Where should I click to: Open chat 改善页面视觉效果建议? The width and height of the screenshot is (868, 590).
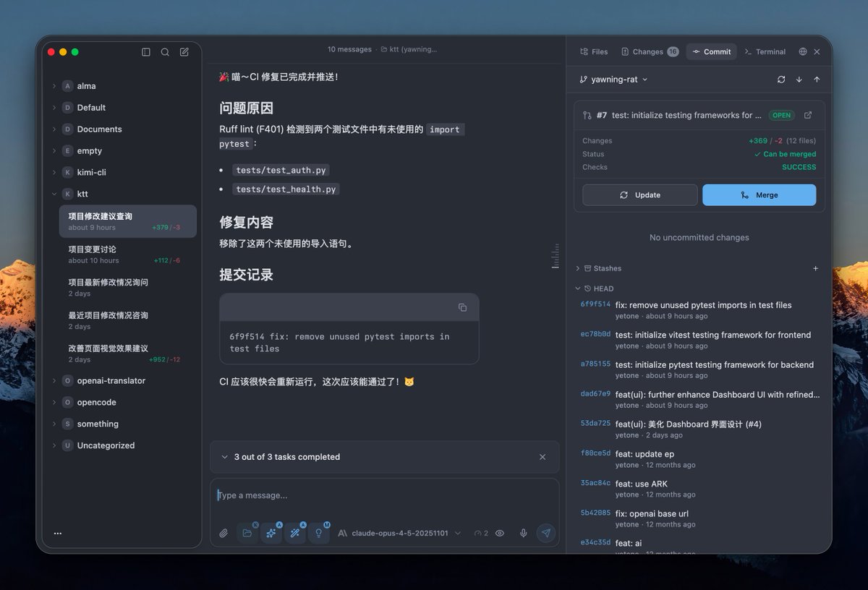(x=128, y=354)
